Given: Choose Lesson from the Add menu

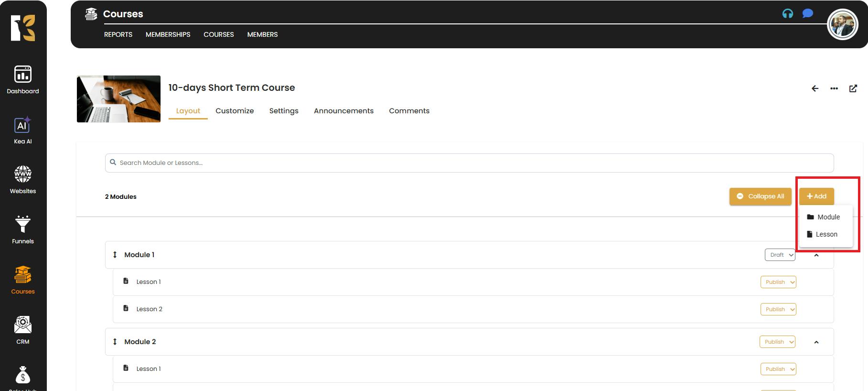Looking at the screenshot, I should 823,234.
